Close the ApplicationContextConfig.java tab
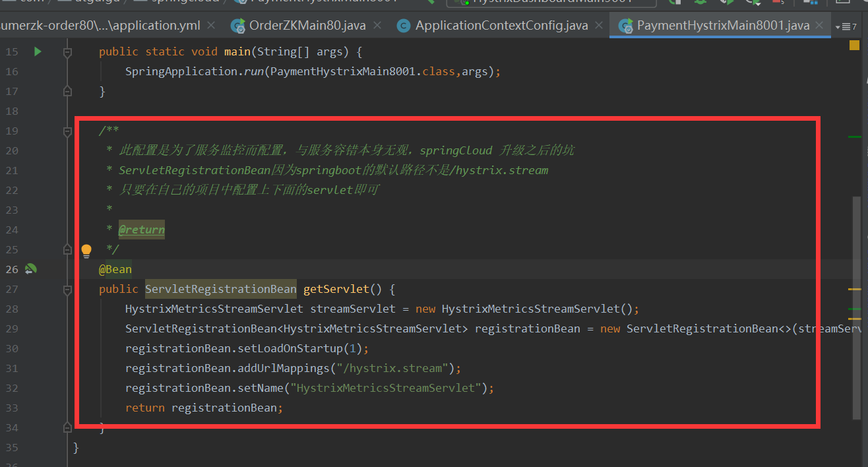 600,26
